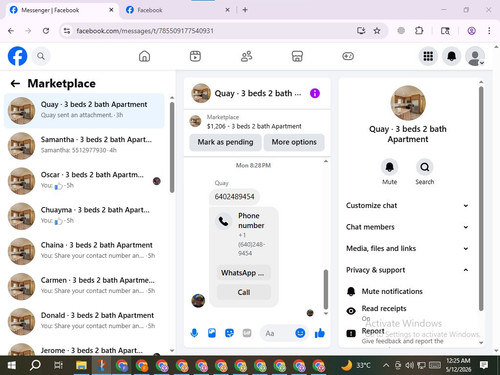The image size is (500, 375).
Task: Open taskbar clock showing 12:25 AM
Action: point(458,365)
